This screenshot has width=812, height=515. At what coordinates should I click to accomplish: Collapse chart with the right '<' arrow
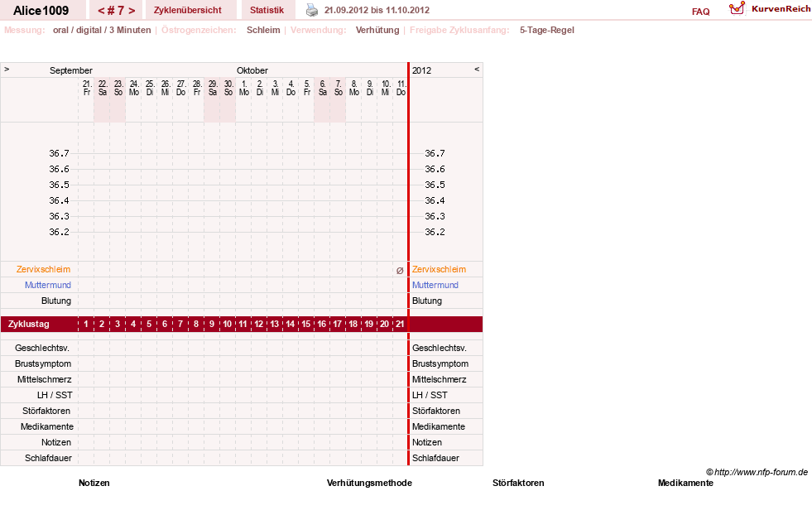477,69
